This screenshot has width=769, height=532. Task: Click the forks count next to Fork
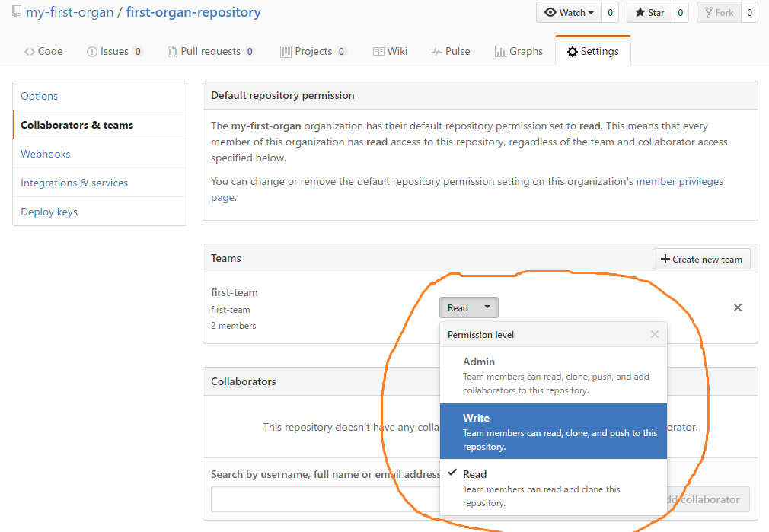[x=749, y=12]
